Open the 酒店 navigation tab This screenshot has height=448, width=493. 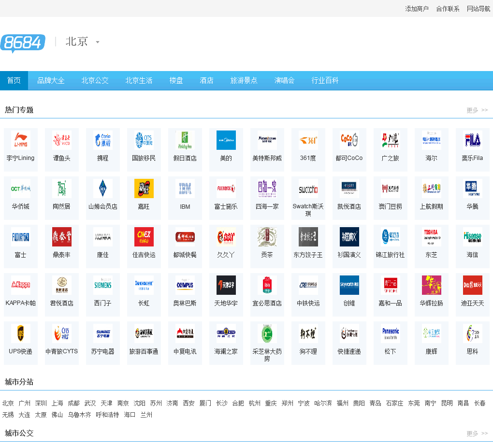click(206, 81)
